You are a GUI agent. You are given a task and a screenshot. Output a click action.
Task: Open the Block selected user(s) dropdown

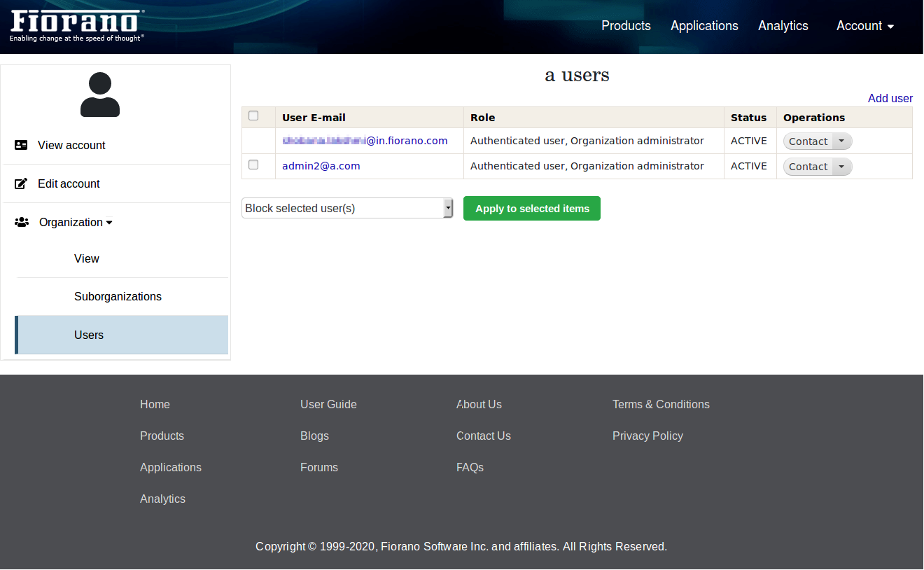[347, 208]
